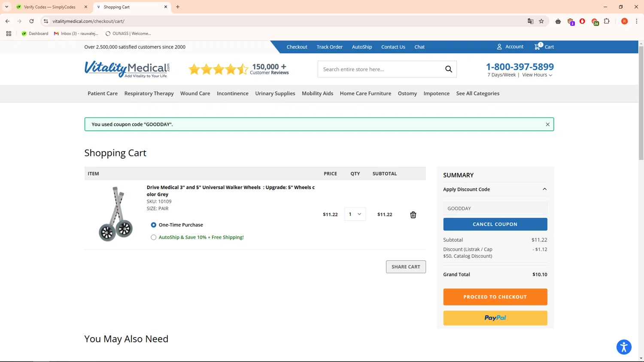The height and width of the screenshot is (362, 644).
Task: Open Urinary Supplies category menu
Action: (275, 94)
